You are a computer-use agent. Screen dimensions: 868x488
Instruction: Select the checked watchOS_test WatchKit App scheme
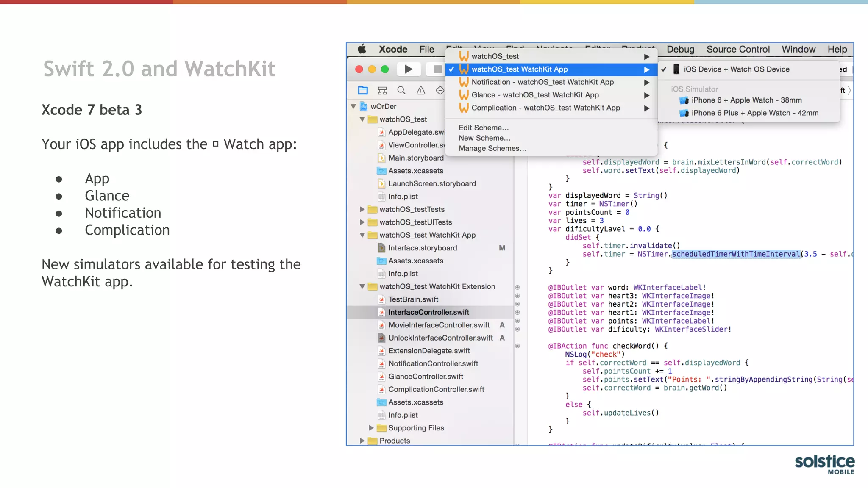551,69
